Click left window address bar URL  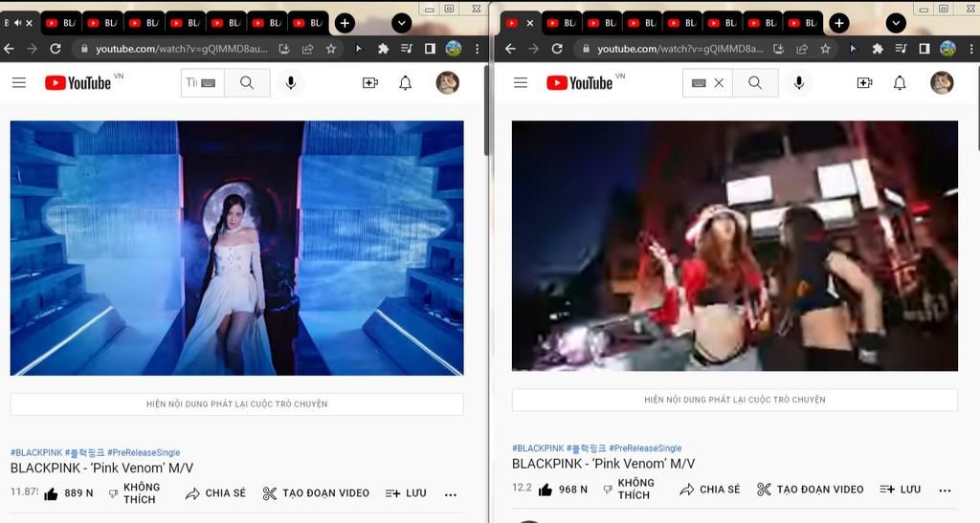182,48
